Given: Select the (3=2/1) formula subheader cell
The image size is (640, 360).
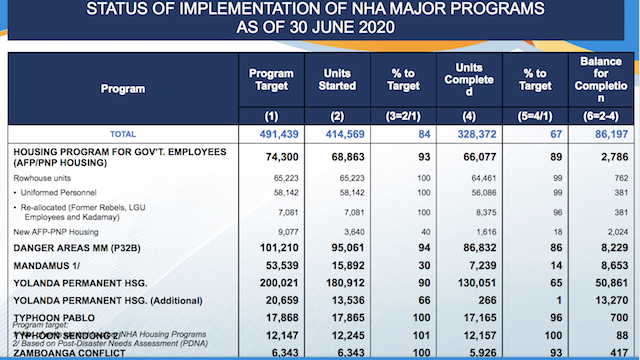Looking at the screenshot, I should click(x=403, y=116).
